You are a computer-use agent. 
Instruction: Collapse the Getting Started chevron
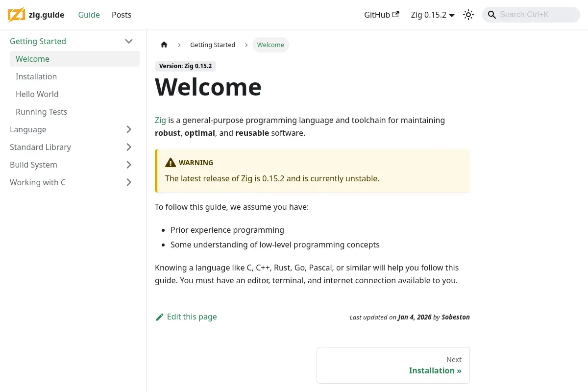click(129, 41)
